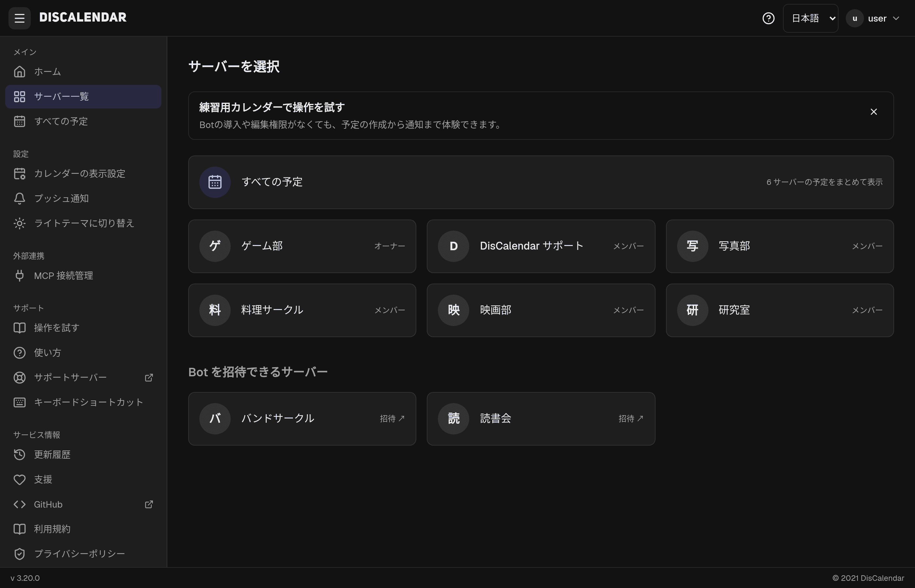The width and height of the screenshot is (915, 588).
Task: Invite bot to 読書会
Action: coord(541,419)
